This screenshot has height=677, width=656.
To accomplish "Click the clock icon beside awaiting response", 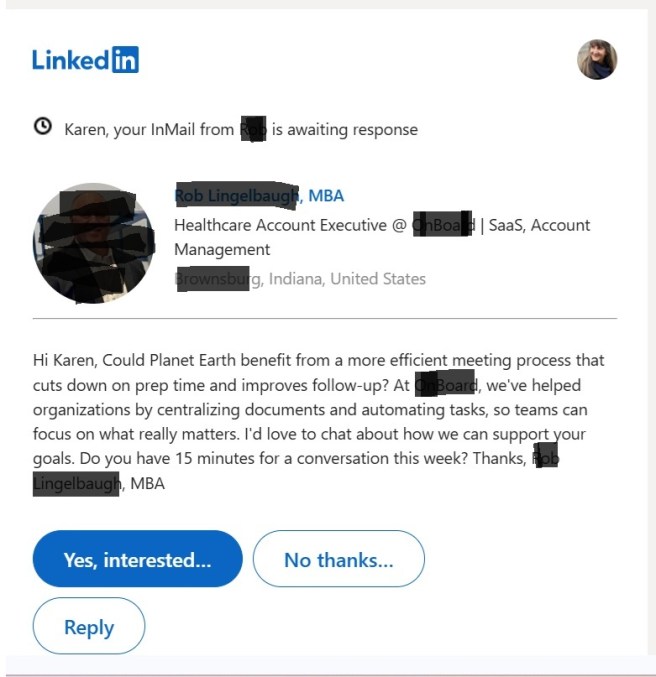I will [x=43, y=127].
